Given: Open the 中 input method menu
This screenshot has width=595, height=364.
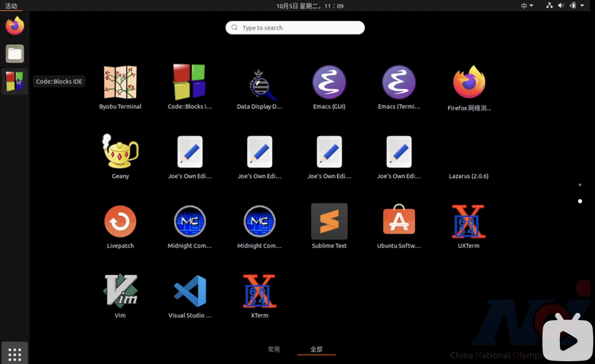Looking at the screenshot, I should 527,6.
